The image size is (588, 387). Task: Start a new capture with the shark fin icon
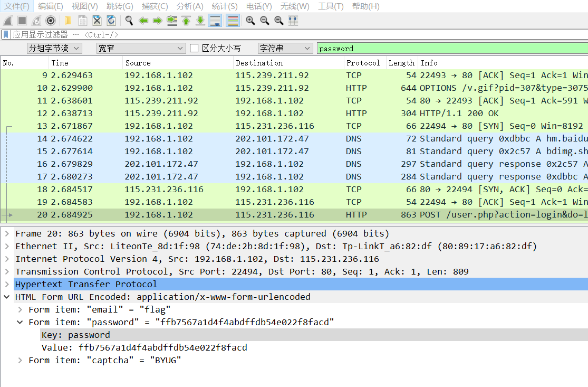pos(7,20)
